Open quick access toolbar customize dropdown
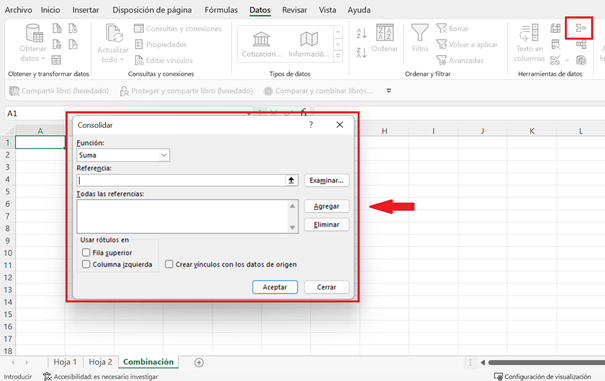605x381 pixels. (x=389, y=91)
